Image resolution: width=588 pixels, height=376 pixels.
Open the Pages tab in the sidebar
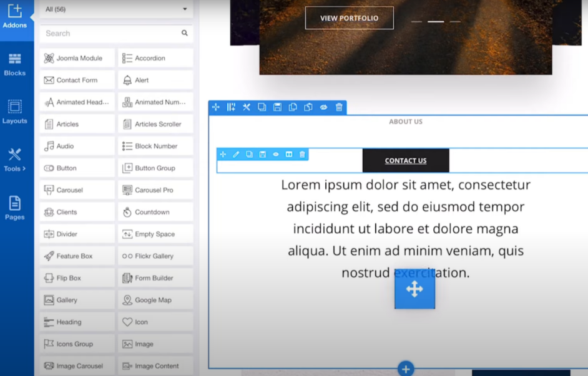[x=14, y=208]
